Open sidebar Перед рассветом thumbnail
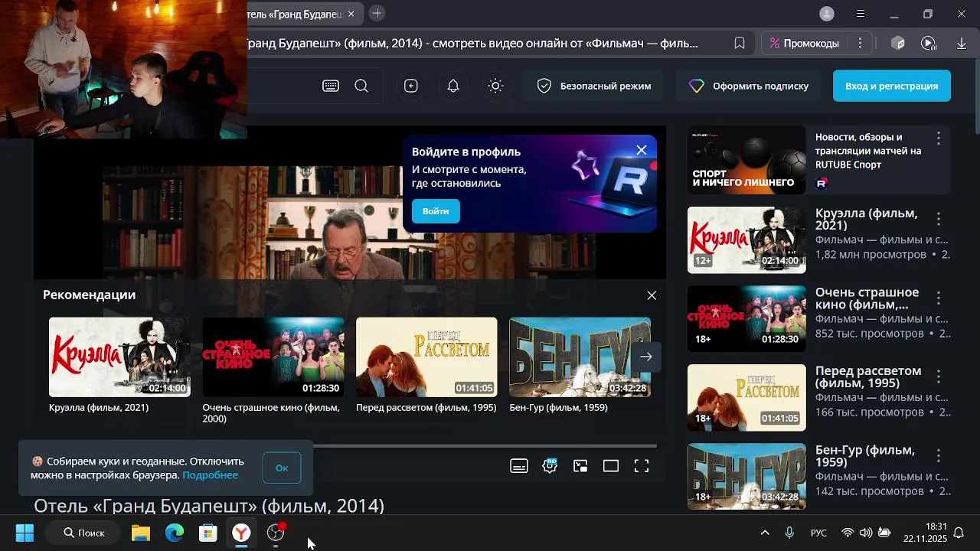This screenshot has height=551, width=980. point(746,398)
